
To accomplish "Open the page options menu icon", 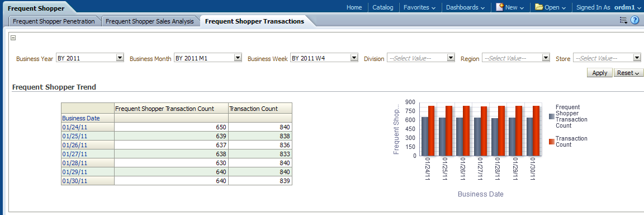I will coord(623,21).
